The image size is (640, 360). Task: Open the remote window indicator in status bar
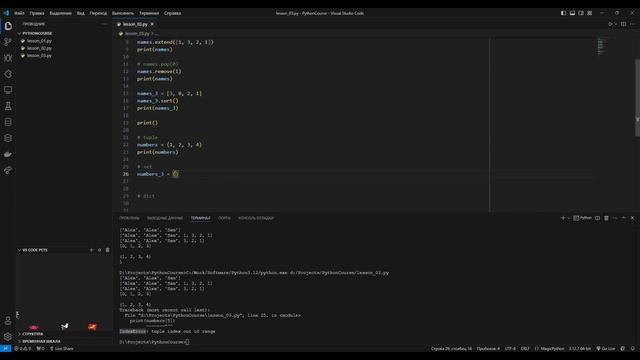tap(5, 349)
